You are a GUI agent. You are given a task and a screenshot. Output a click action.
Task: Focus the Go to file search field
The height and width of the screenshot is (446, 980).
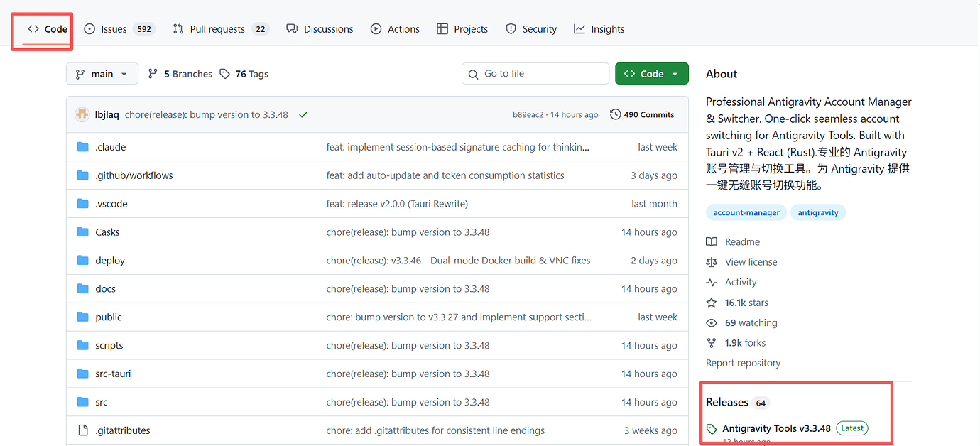(535, 74)
